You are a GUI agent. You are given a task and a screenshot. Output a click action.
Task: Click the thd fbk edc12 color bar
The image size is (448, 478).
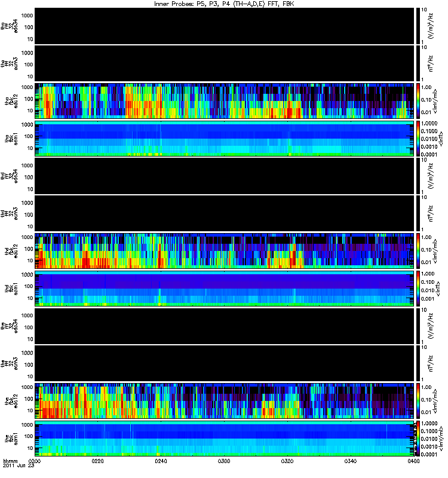418,251
